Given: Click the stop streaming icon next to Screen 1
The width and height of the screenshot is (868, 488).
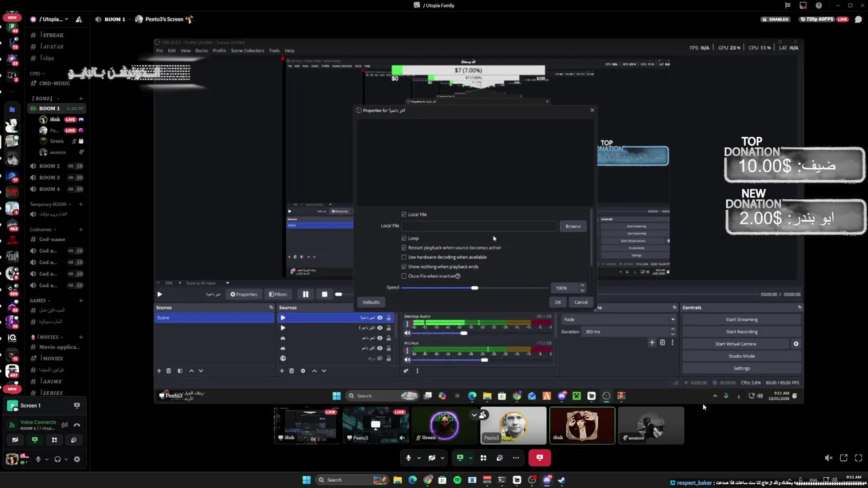Looking at the screenshot, I should [x=77, y=405].
